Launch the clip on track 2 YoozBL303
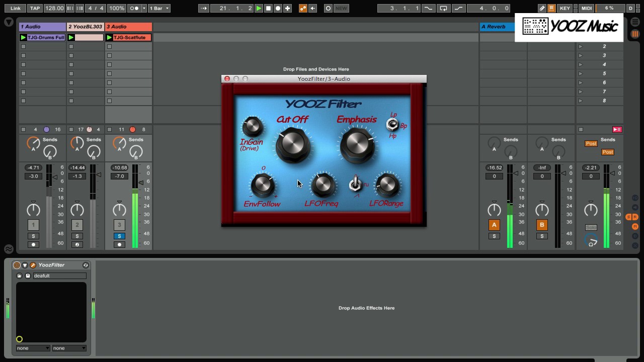This screenshot has height=362, width=644. tap(71, 37)
